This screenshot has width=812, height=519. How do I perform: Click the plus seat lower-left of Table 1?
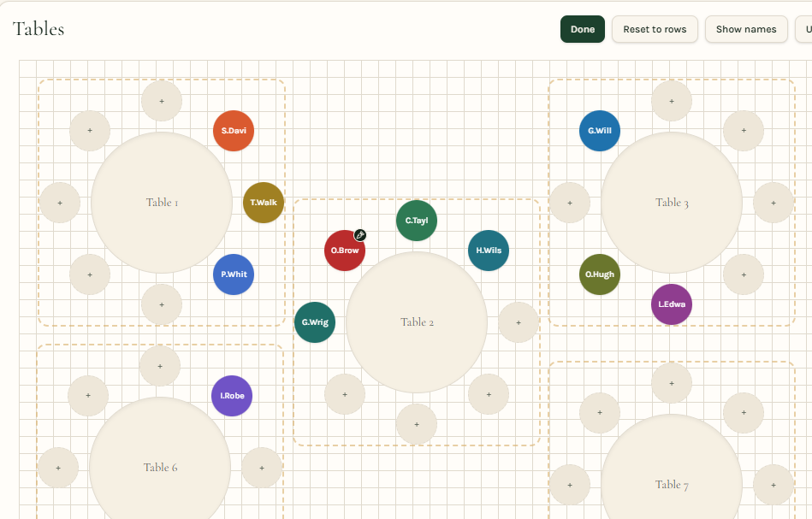click(x=90, y=274)
